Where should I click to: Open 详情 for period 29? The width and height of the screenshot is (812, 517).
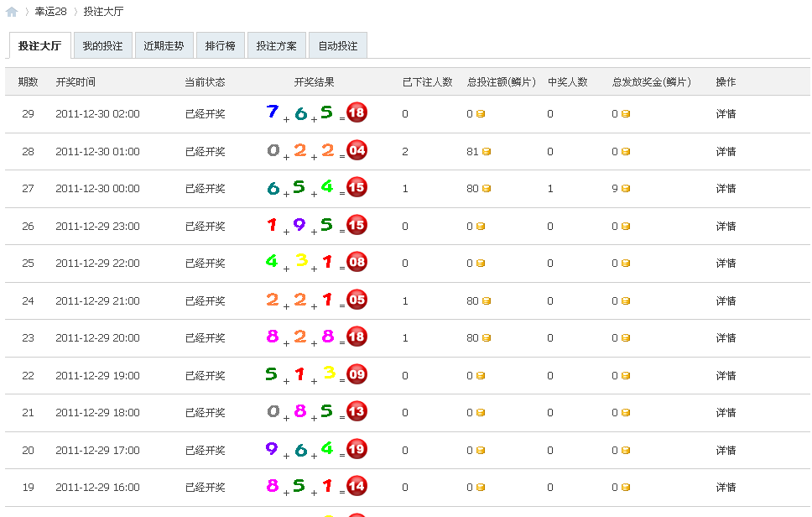click(x=726, y=113)
